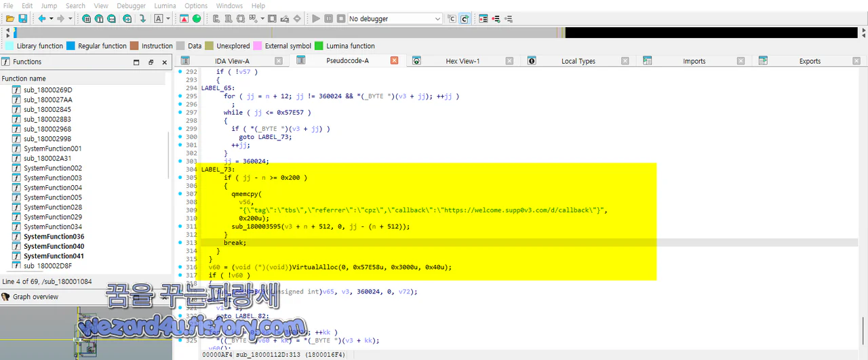The image size is (868, 360).
Task: Switch to the Hex View-1 tab
Action: [x=462, y=61]
